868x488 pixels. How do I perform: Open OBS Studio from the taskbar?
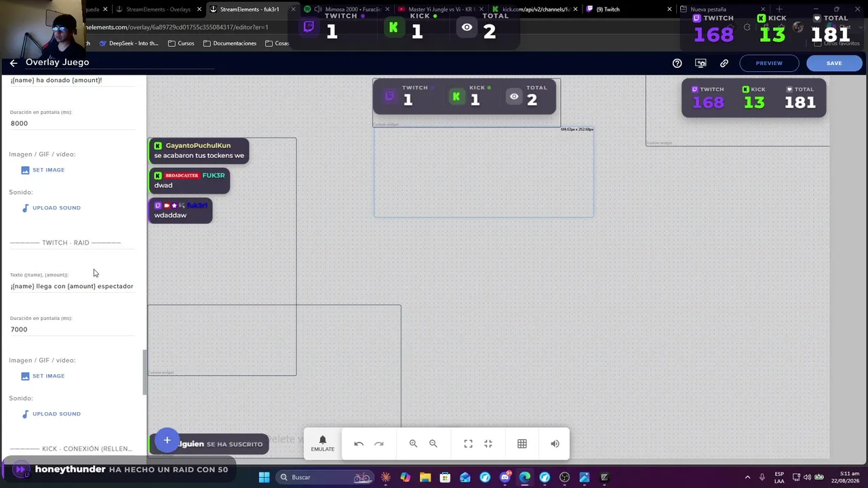point(565,478)
